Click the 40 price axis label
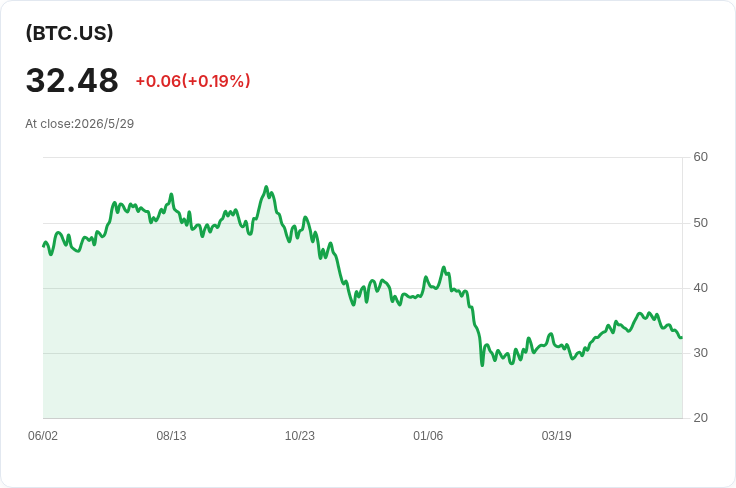 [x=700, y=288]
